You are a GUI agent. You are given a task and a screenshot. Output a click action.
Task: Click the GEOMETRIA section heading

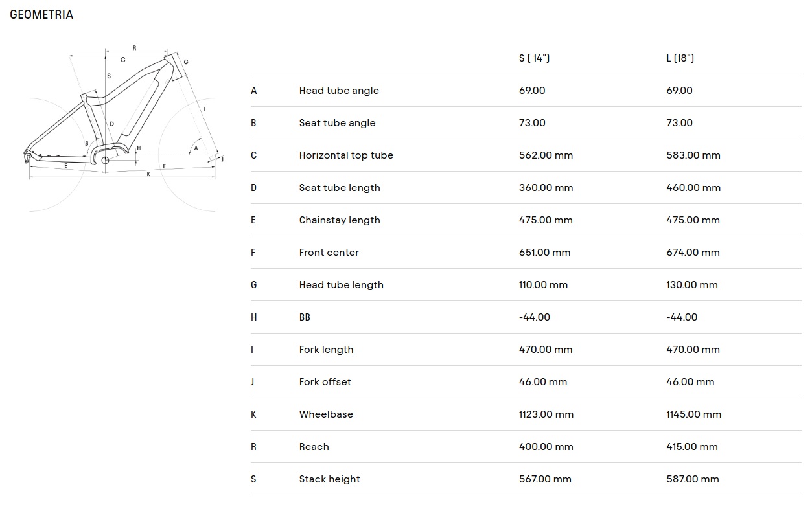[x=41, y=15]
